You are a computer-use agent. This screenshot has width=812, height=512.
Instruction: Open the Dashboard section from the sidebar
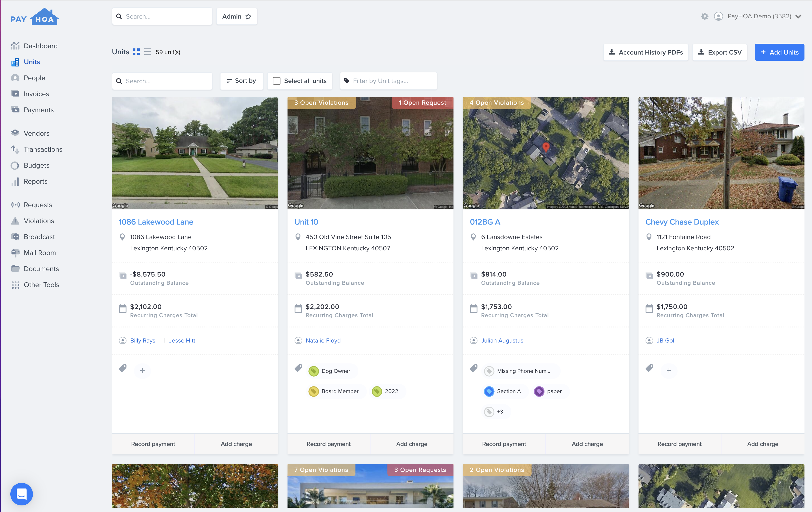point(40,46)
